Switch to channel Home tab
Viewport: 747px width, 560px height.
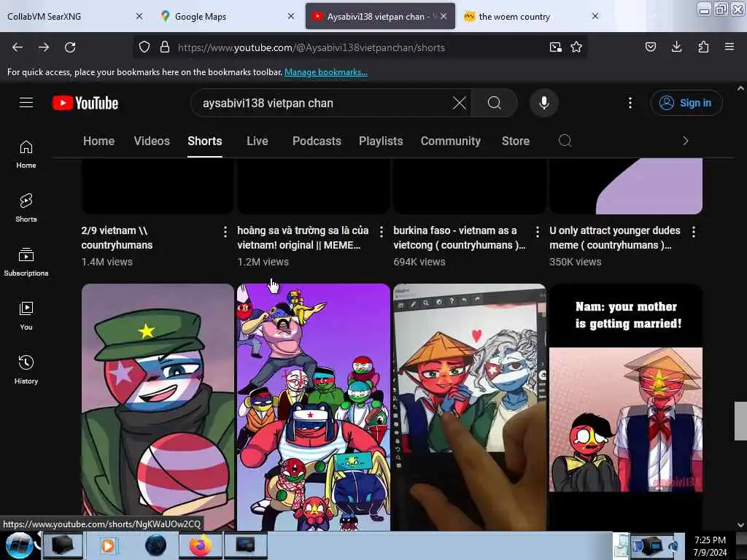tap(99, 141)
